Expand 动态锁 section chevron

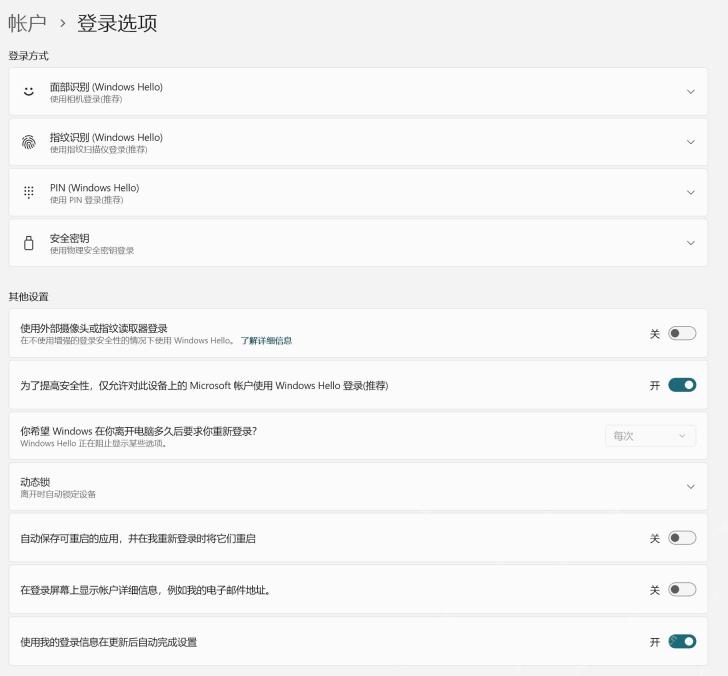690,487
